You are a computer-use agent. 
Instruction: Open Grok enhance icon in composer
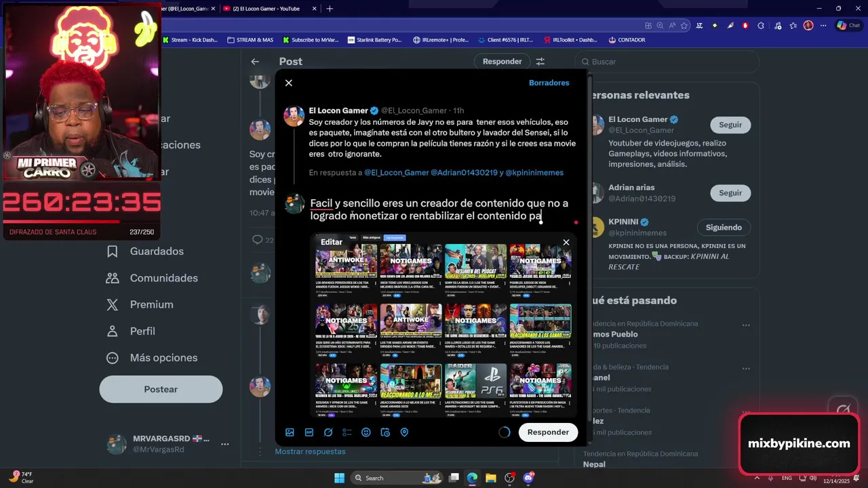[328, 432]
